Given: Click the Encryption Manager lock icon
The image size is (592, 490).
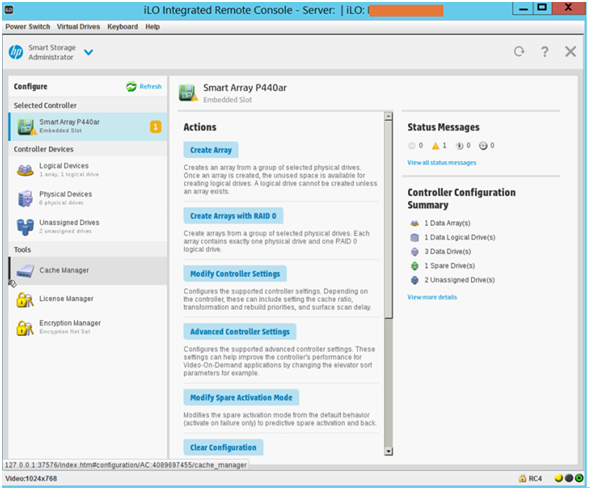Looking at the screenshot, I should pos(25,328).
